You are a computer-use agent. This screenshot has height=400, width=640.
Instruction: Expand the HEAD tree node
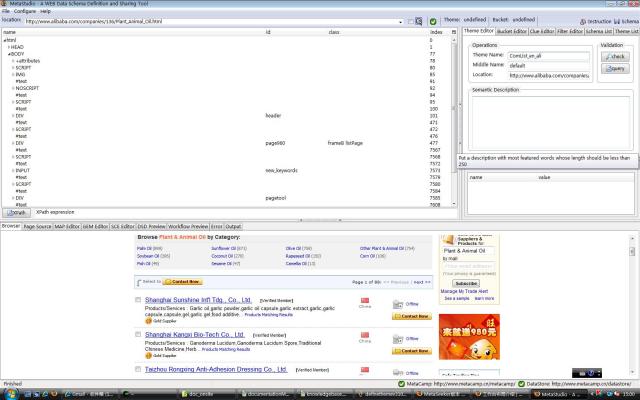point(9,47)
